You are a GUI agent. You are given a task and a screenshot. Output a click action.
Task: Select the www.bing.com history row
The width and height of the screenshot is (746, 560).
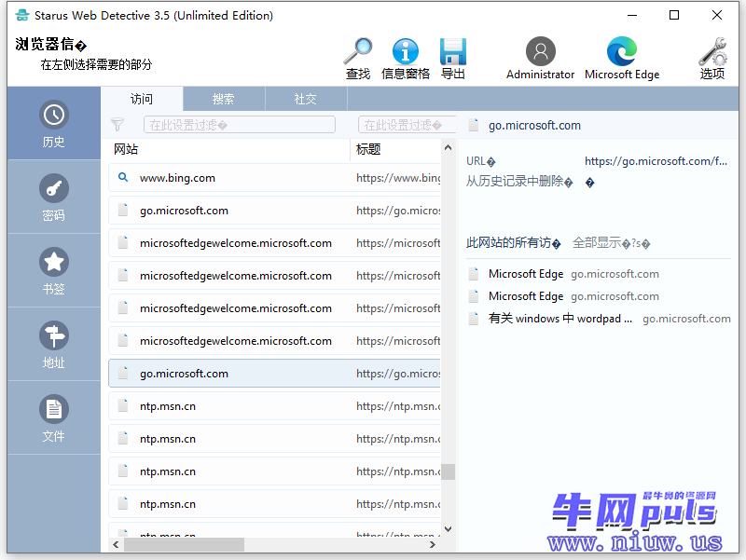tap(274, 178)
